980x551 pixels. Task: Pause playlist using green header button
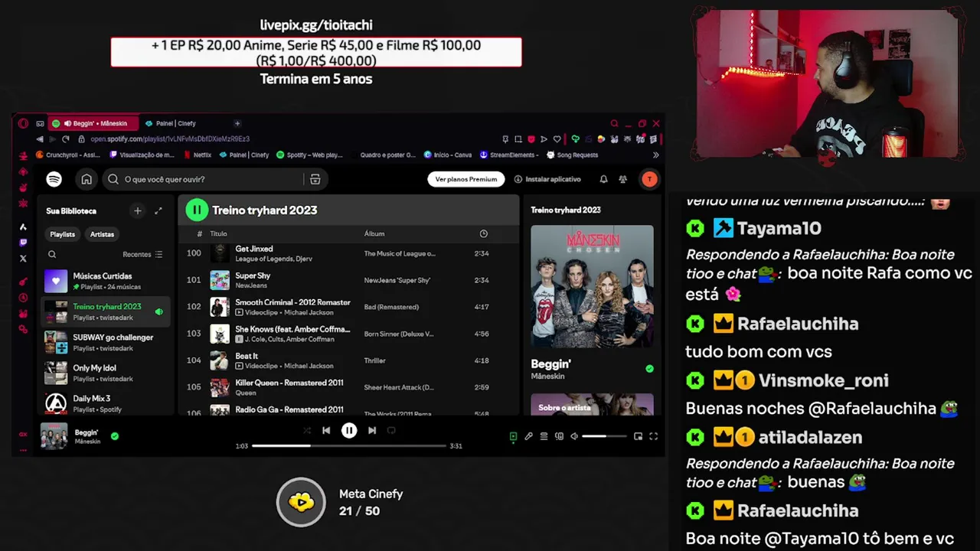tap(197, 210)
